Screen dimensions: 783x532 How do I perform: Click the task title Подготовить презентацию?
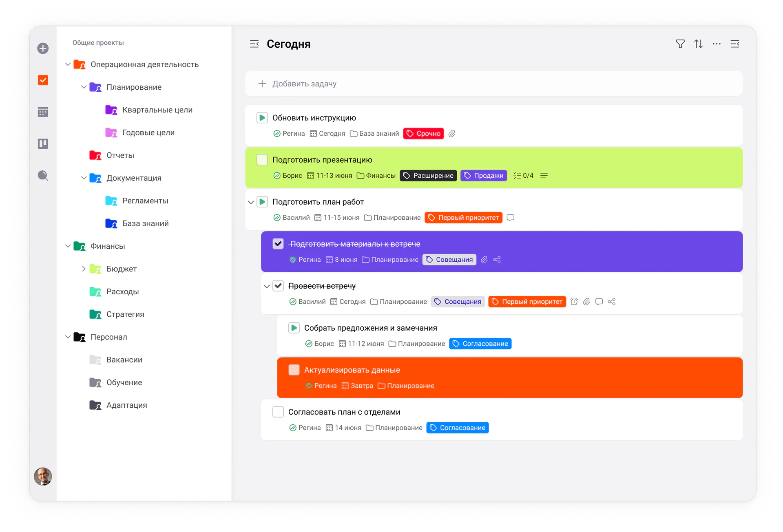point(322,160)
